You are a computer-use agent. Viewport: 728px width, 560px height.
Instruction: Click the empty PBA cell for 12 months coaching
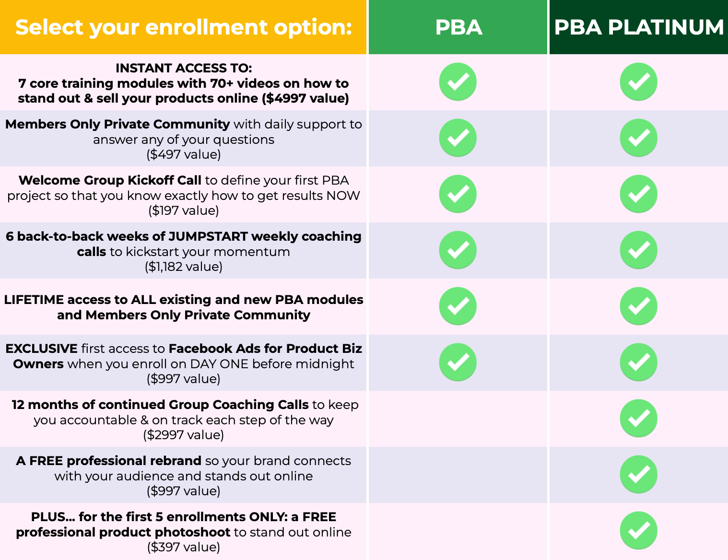click(458, 419)
